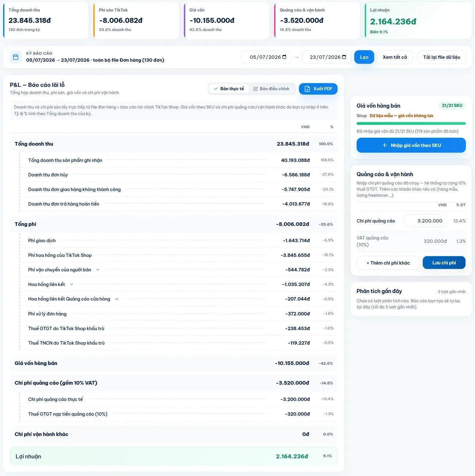Click the Lợi nhuận value 2.164.236đ in table
Screen dimensions: 475x476
[292, 457]
